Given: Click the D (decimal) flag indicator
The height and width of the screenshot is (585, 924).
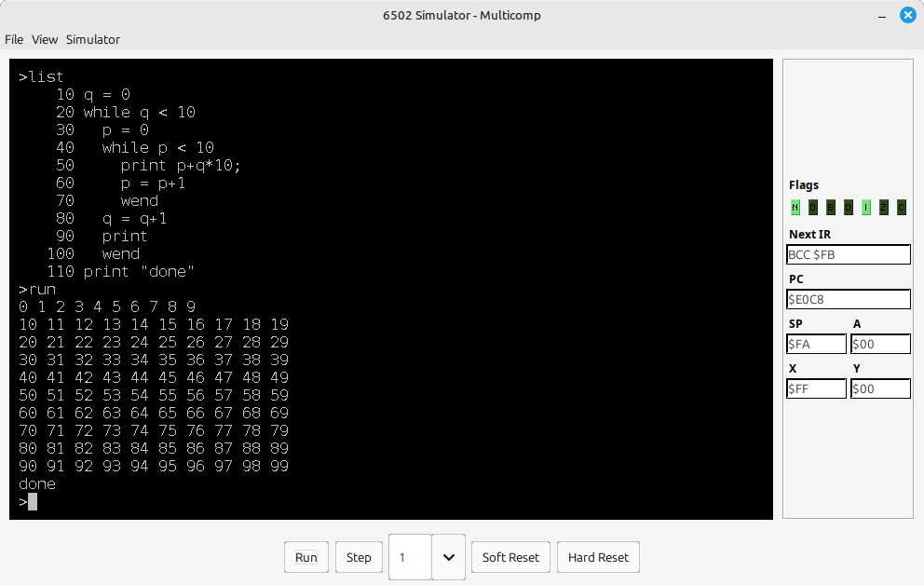Looking at the screenshot, I should 849,208.
